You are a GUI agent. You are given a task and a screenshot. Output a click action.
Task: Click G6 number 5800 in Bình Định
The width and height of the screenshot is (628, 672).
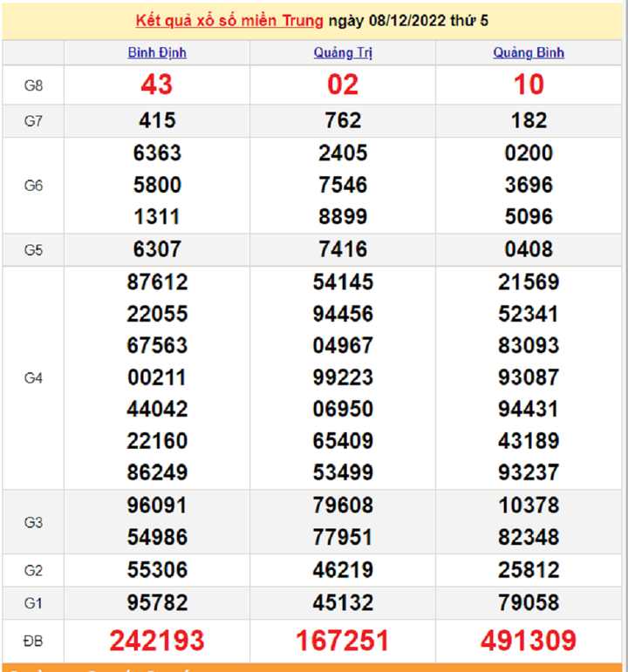pyautogui.click(x=157, y=185)
